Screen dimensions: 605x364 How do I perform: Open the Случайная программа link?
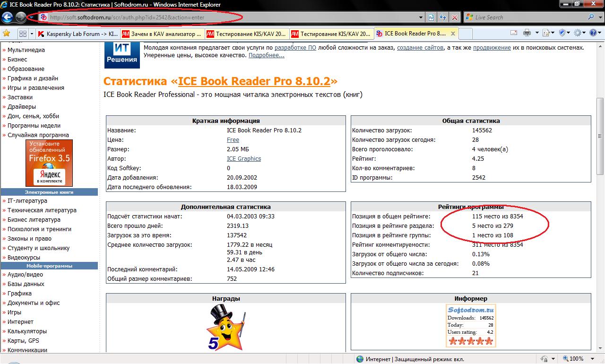38,135
